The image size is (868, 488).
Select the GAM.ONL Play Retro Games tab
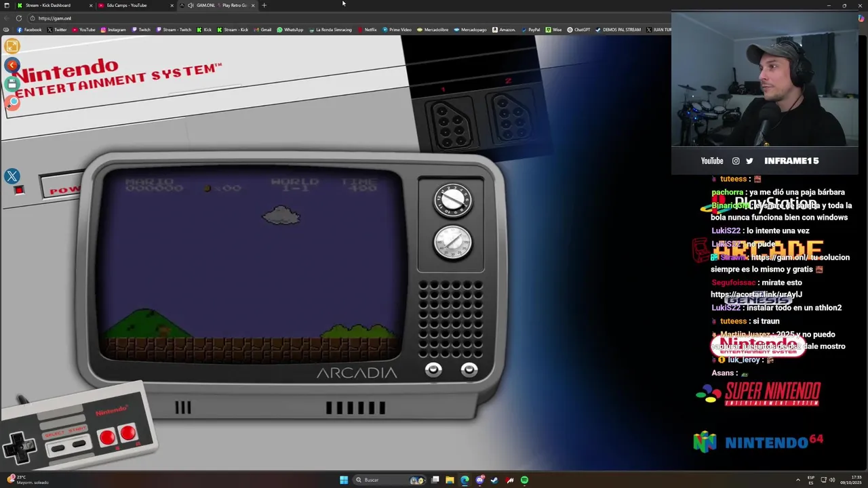217,5
